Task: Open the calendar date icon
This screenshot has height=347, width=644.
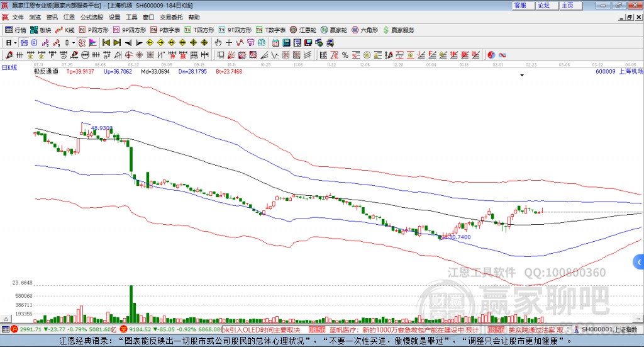Action: tap(275, 43)
